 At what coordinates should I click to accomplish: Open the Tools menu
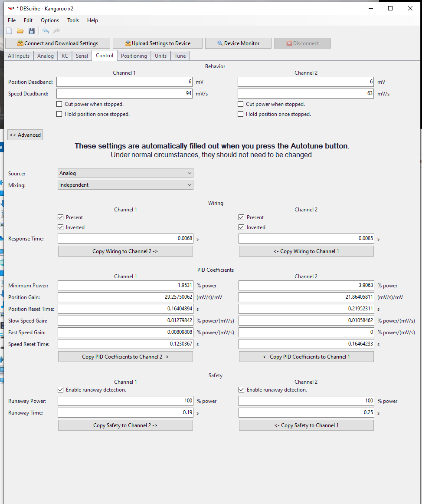(73, 20)
